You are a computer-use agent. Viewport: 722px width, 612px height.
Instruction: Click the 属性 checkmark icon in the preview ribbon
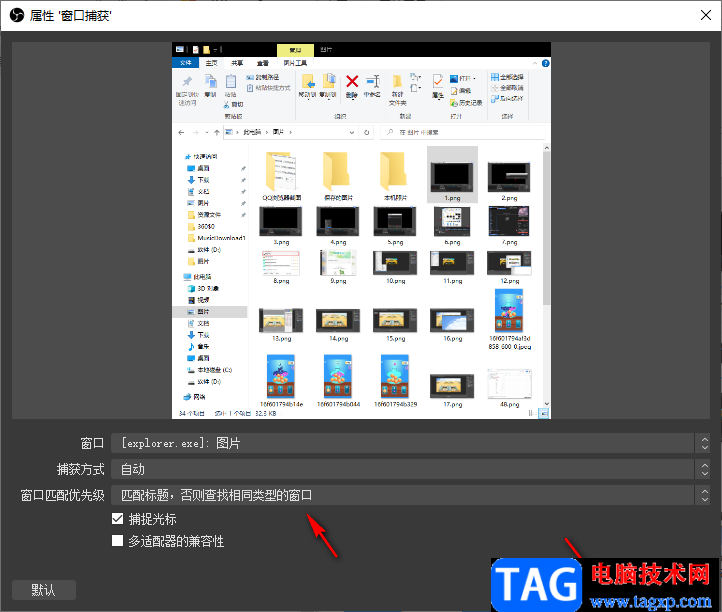coord(437,82)
